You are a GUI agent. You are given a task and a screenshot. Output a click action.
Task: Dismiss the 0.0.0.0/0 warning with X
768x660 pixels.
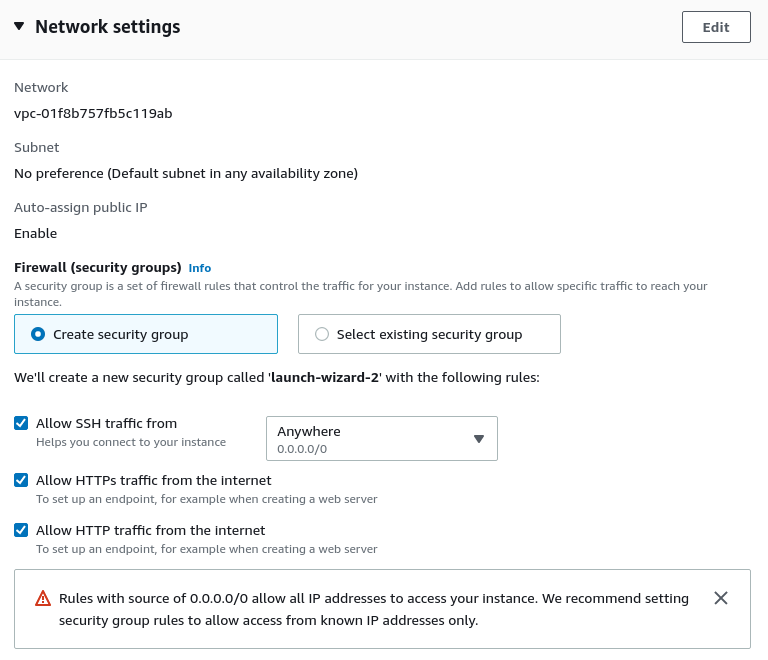(721, 598)
